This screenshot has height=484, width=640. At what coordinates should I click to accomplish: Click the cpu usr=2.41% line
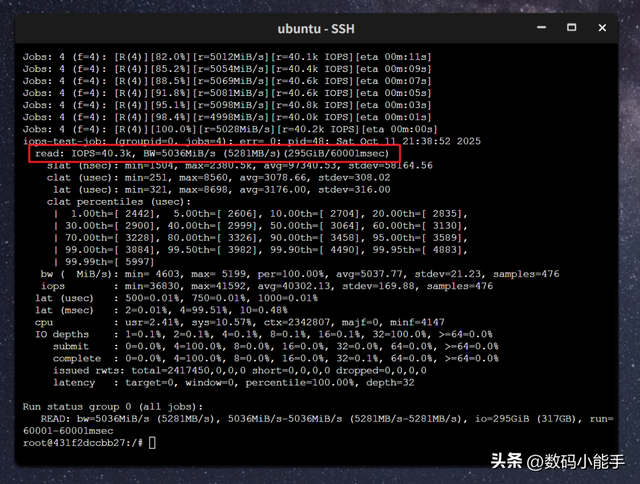pyautogui.click(x=240, y=322)
